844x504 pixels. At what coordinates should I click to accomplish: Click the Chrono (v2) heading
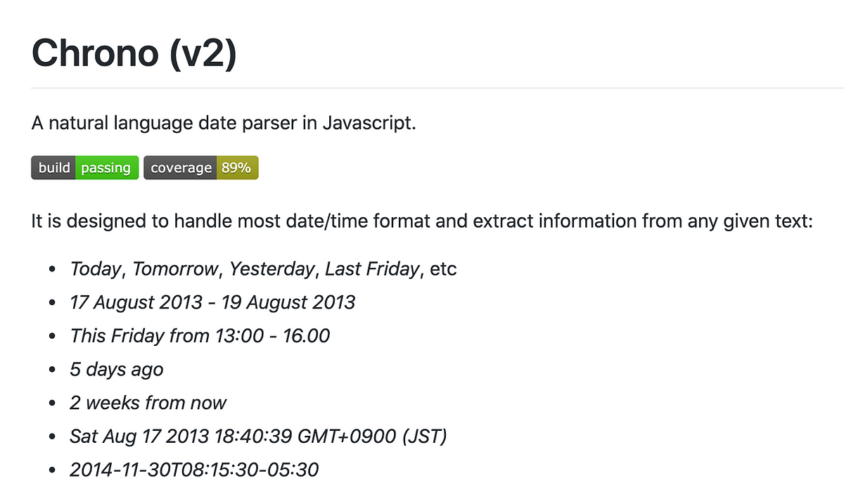tap(134, 53)
